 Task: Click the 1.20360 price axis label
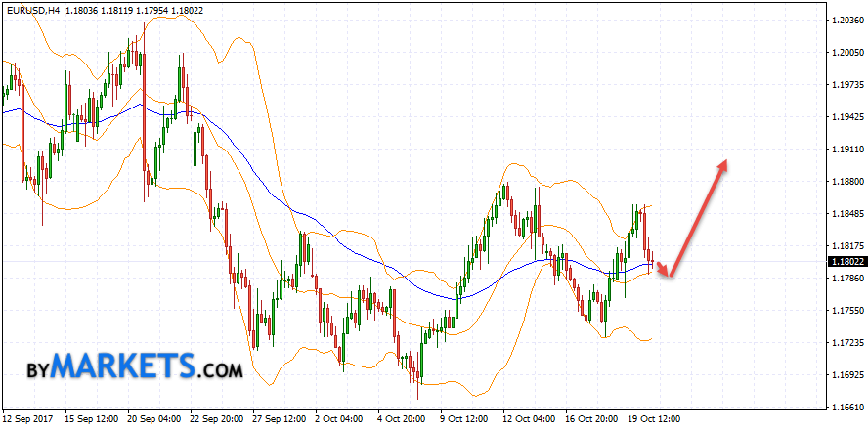pyautogui.click(x=846, y=21)
